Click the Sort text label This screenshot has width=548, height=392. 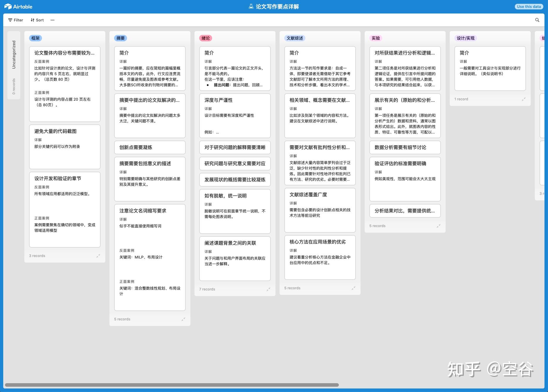[39, 20]
